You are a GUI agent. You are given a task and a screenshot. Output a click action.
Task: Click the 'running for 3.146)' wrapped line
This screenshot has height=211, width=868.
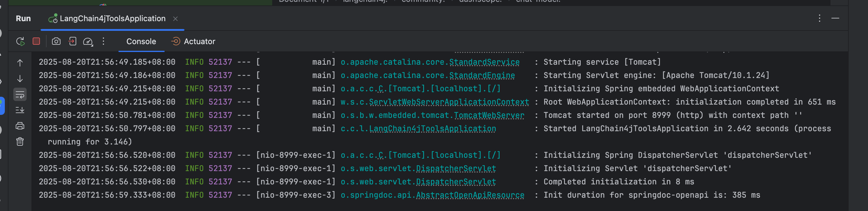coord(90,142)
